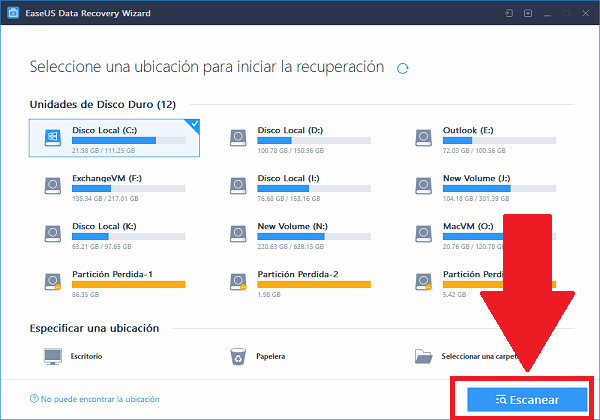Close the EaseUS Data Recovery Wizard window
Viewport: 600px width, 420px height.
[x=585, y=13]
